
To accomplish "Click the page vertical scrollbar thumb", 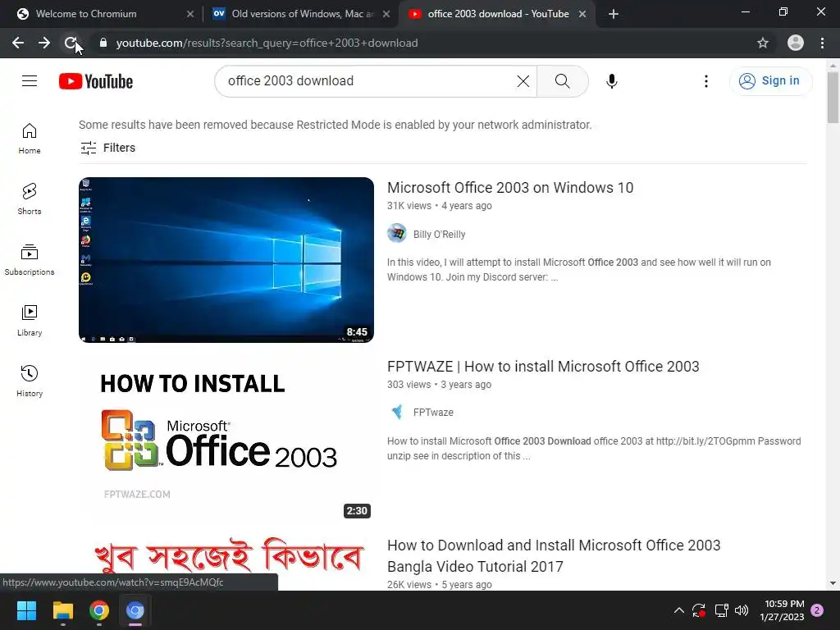I will tap(833, 98).
